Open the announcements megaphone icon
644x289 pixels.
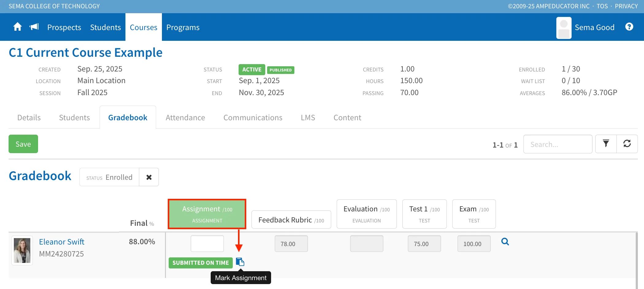click(x=34, y=27)
